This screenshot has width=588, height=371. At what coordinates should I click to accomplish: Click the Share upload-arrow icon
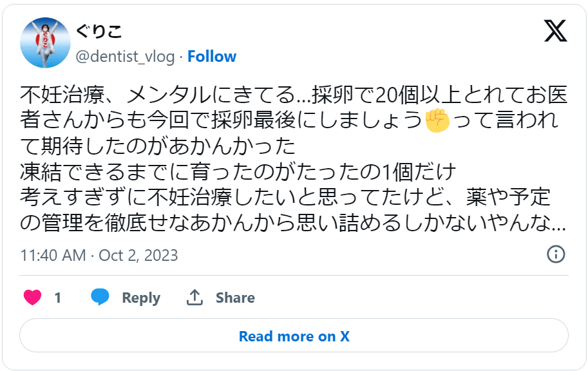196,297
